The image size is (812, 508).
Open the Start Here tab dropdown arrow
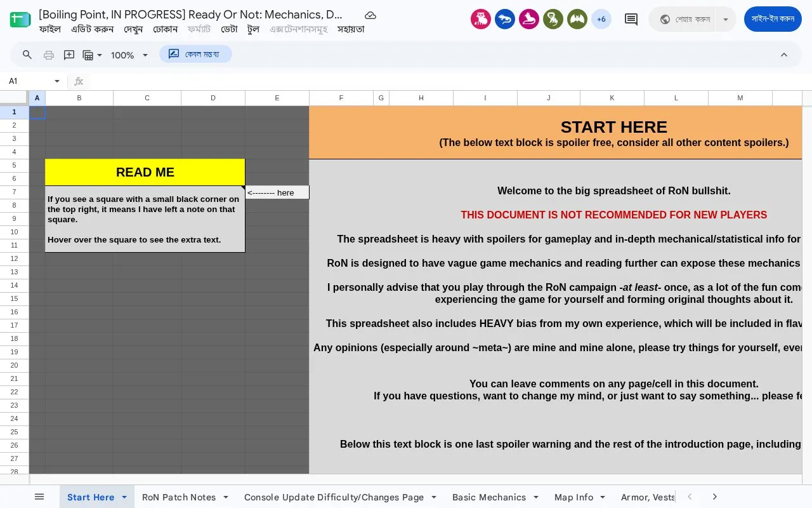click(124, 497)
